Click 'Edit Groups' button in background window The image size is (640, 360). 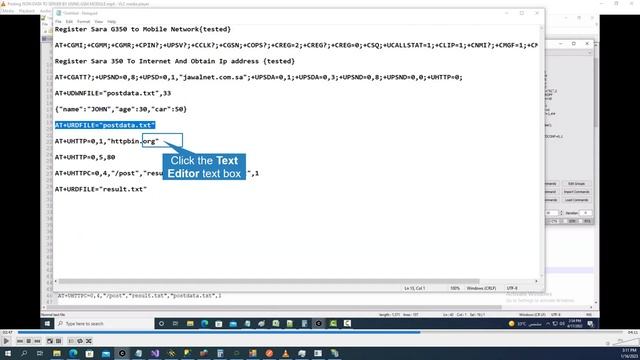pyautogui.click(x=576, y=184)
